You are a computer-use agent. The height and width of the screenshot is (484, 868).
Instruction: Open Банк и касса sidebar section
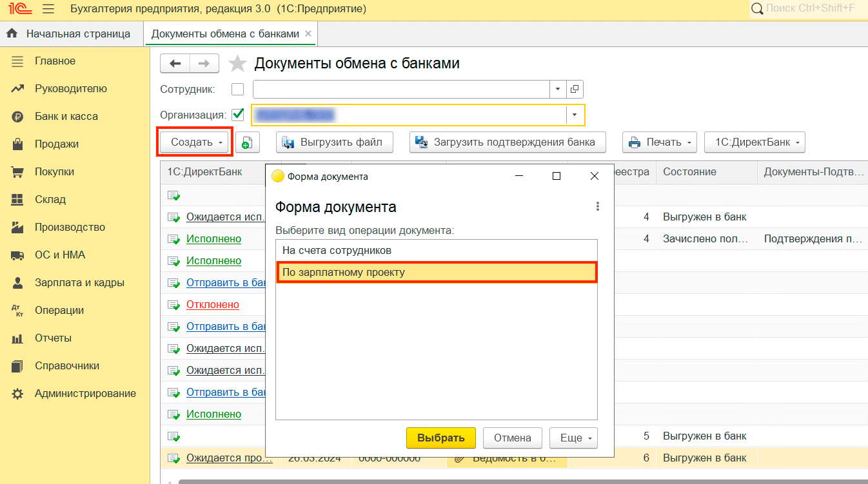[x=66, y=117]
